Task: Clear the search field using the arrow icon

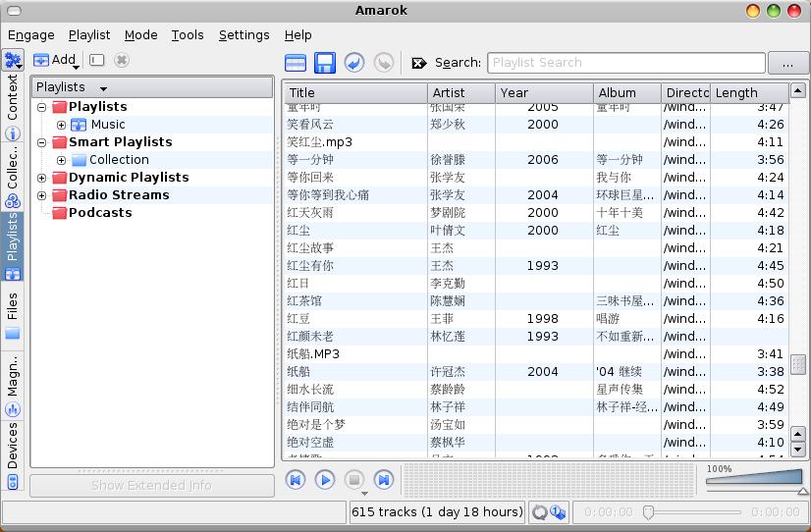Action: [x=419, y=63]
